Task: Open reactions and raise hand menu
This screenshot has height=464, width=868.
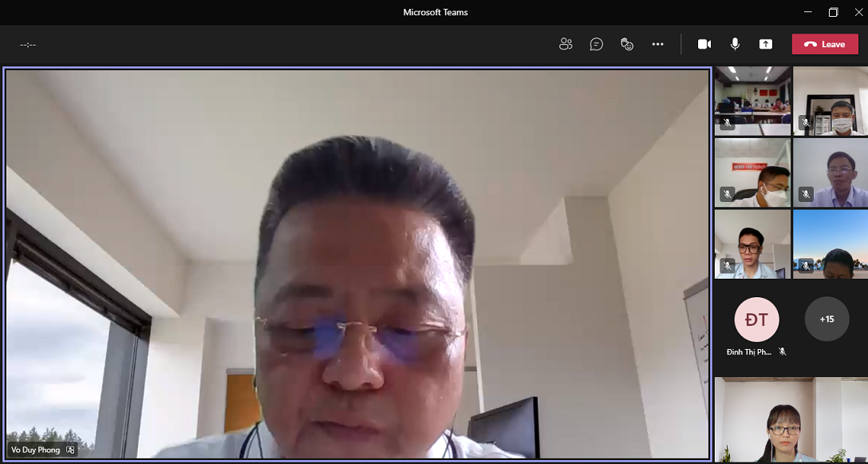Action: (627, 45)
